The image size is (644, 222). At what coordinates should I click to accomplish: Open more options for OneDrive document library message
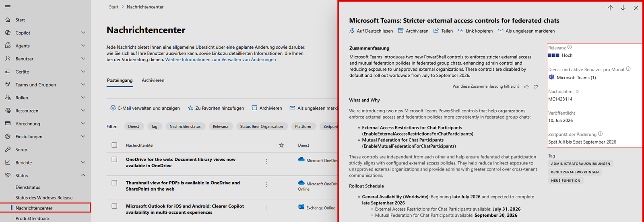266,161
